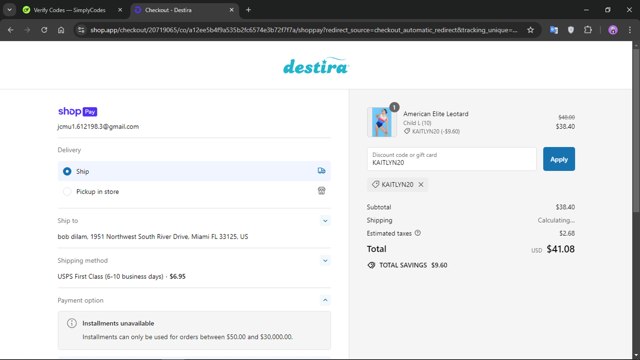Open the browser profile avatar
This screenshot has width=640, height=360.
point(613,30)
